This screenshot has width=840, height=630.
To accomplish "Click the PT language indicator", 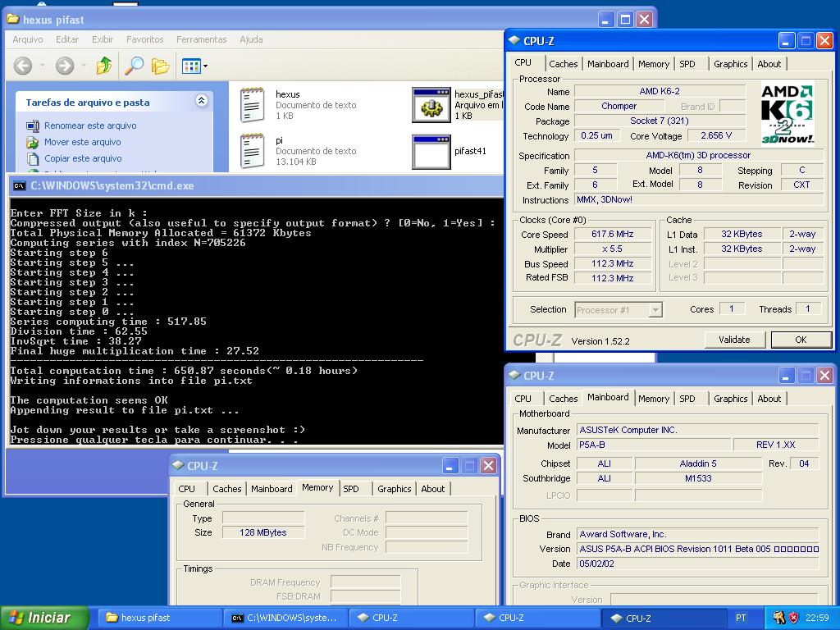I will coord(741,618).
